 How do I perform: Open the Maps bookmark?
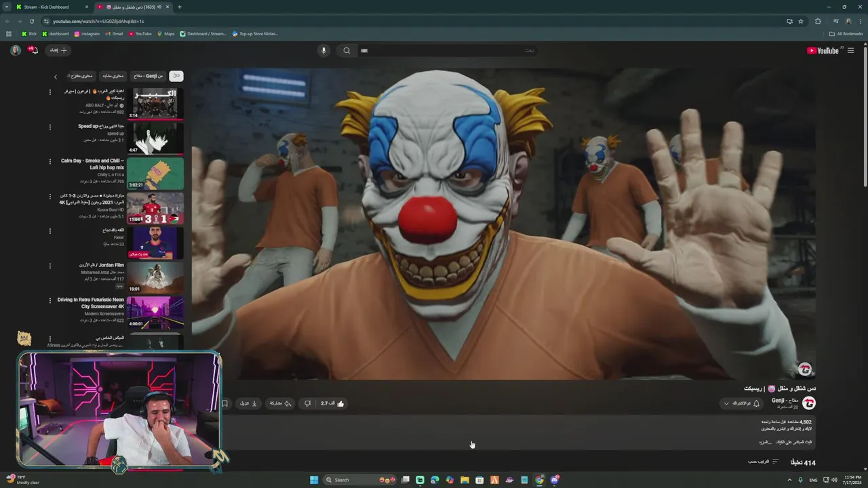point(165,34)
